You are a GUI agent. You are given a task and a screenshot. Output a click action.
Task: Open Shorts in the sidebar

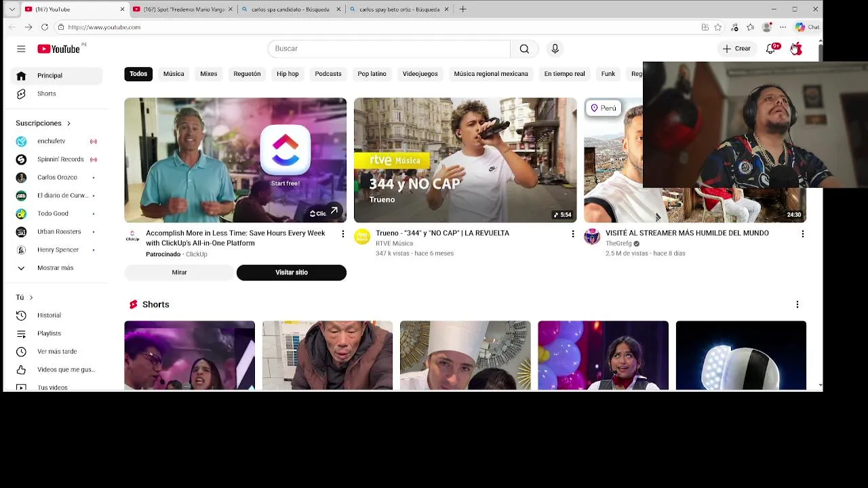coord(56,94)
